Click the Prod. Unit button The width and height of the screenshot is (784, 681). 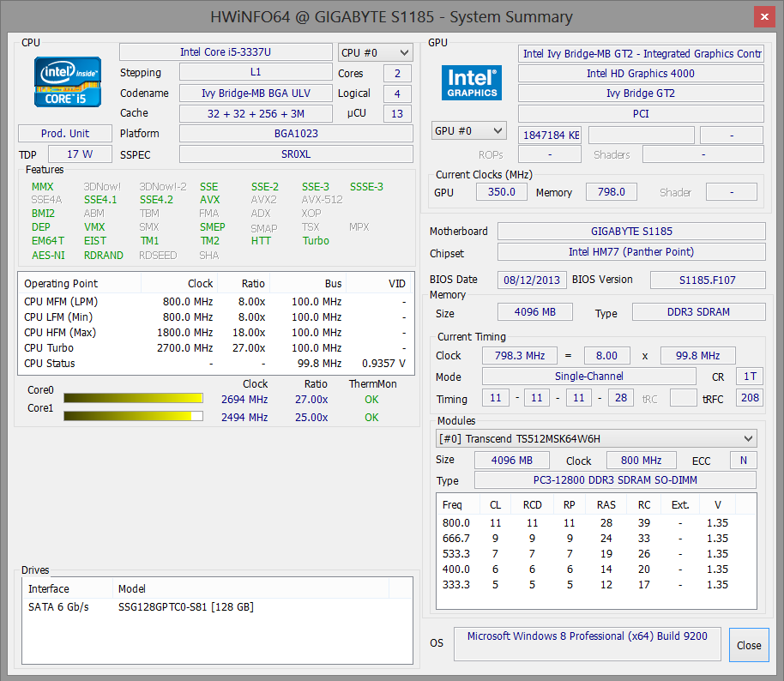pos(65,134)
